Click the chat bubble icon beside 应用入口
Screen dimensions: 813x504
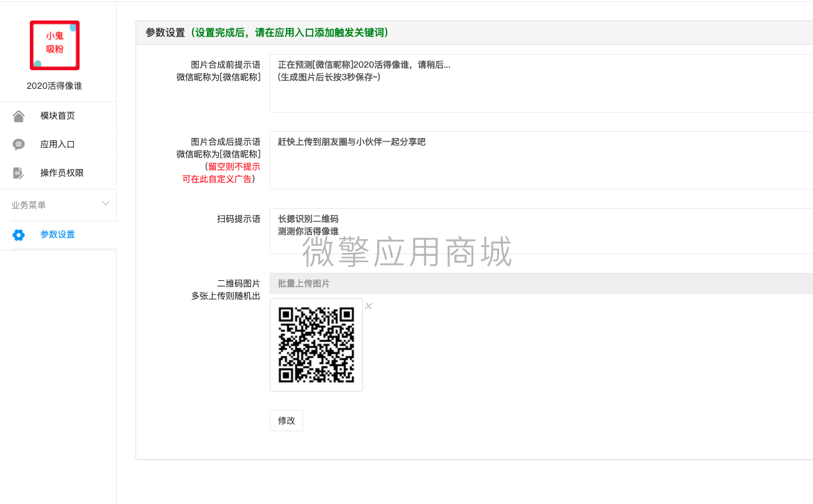pyautogui.click(x=19, y=145)
